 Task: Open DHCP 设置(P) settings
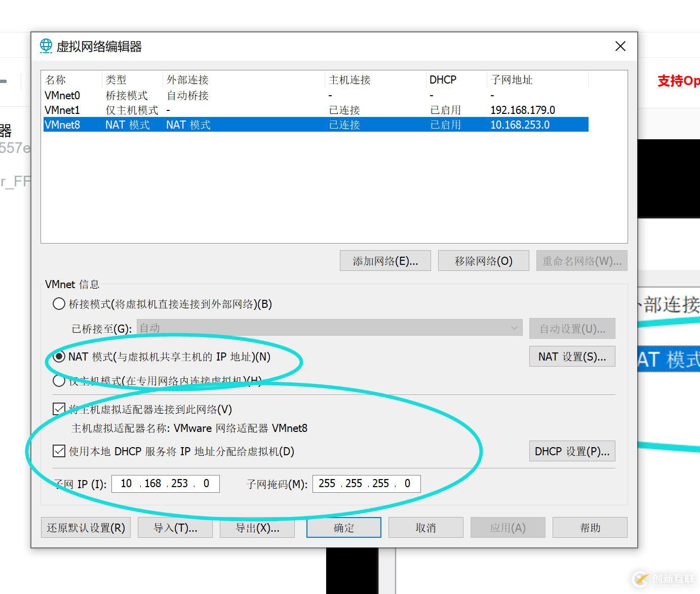571,451
